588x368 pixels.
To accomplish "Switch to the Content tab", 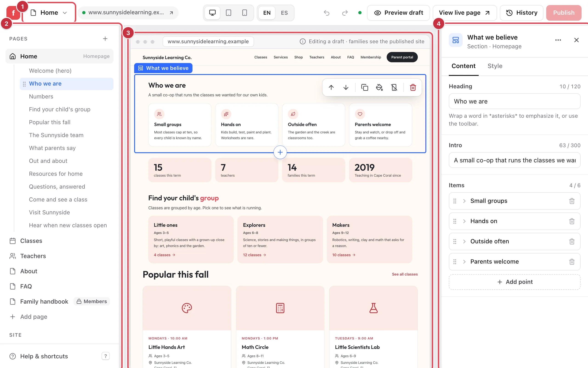I will coord(463,66).
